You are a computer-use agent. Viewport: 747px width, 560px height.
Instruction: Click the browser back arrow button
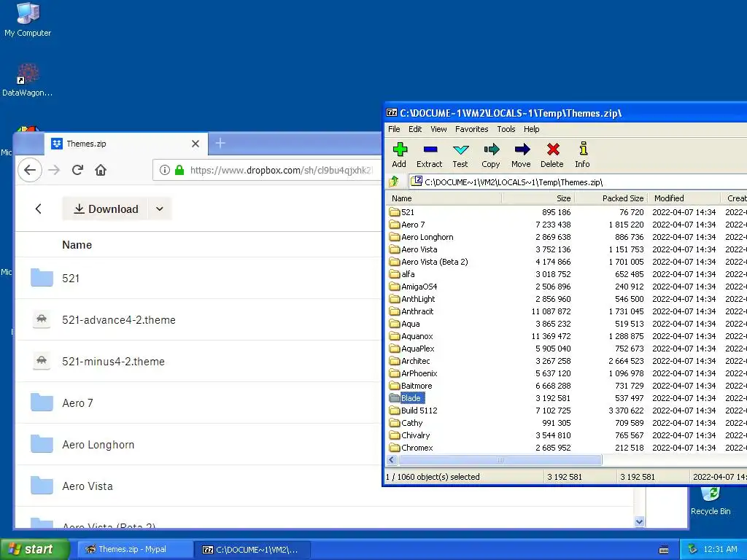coord(30,170)
